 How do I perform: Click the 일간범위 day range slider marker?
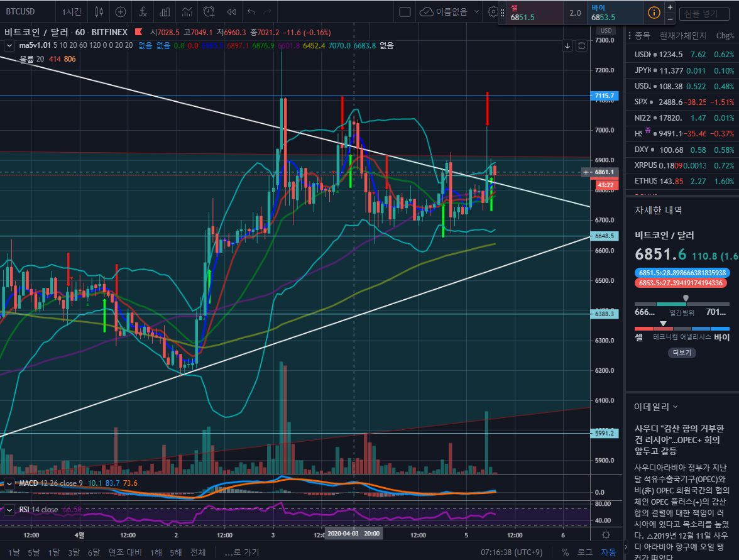pyautogui.click(x=686, y=298)
